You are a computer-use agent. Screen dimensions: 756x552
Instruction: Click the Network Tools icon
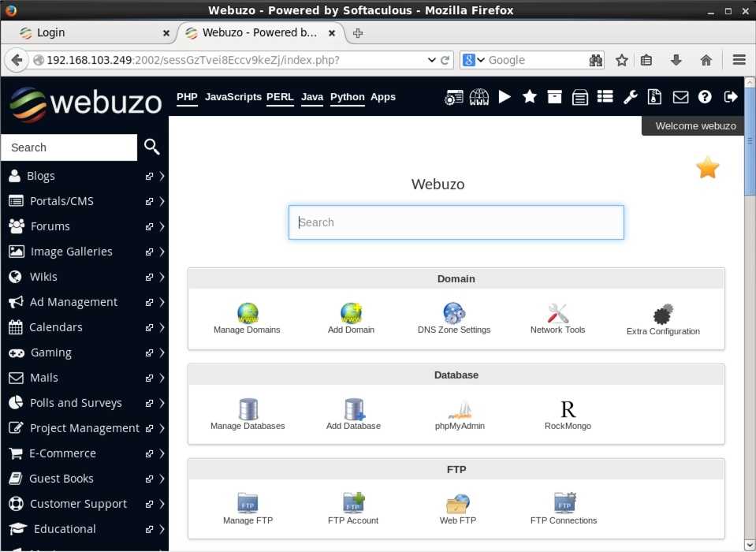(x=557, y=314)
